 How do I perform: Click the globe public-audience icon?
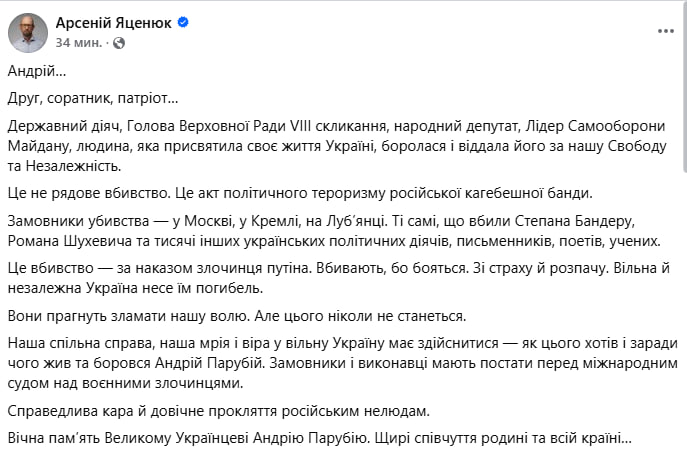point(119,43)
